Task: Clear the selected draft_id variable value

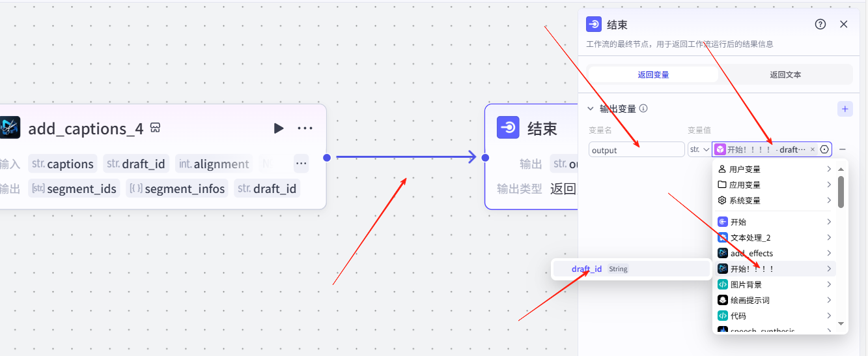Action: pyautogui.click(x=813, y=149)
